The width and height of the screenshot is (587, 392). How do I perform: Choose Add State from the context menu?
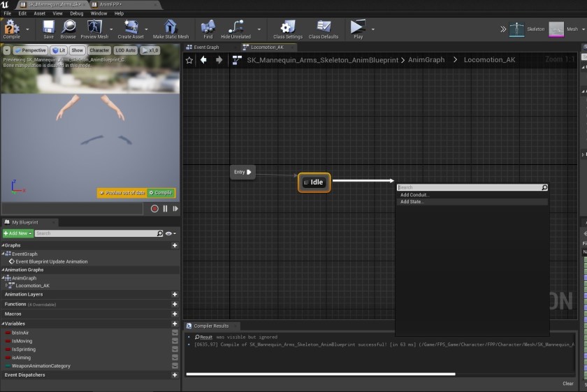(x=412, y=202)
